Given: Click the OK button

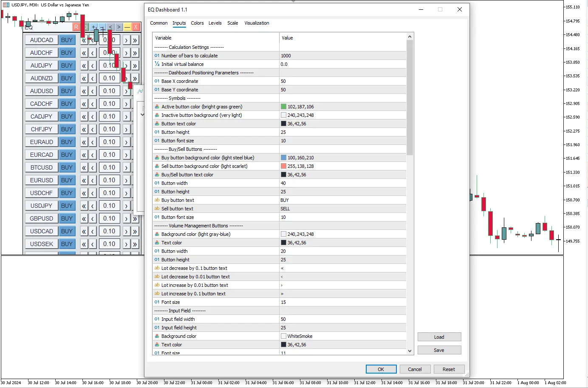Looking at the screenshot, I should point(381,369).
